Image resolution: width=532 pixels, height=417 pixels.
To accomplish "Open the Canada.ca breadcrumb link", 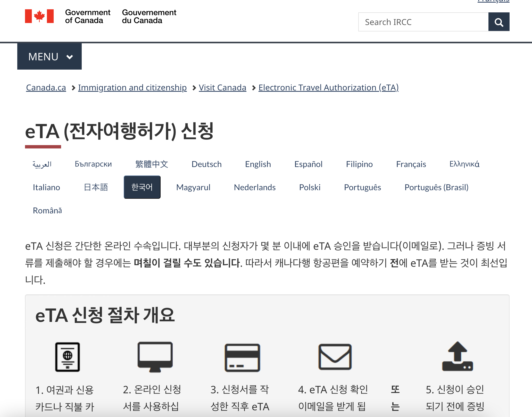I will [x=46, y=88].
